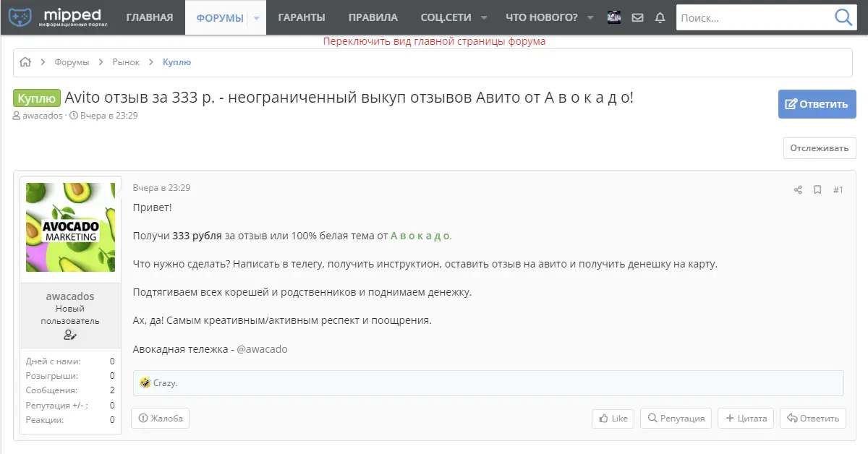Click the green Куплю prefix label

tap(37, 98)
